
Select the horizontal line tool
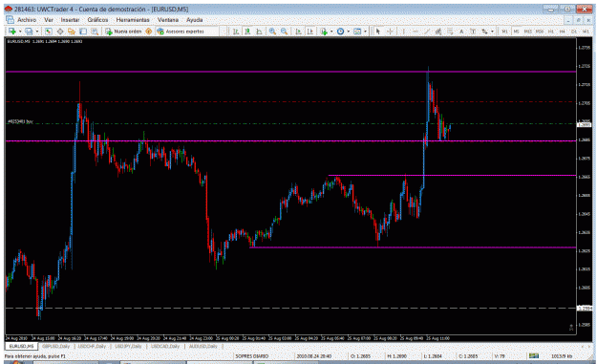416,32
